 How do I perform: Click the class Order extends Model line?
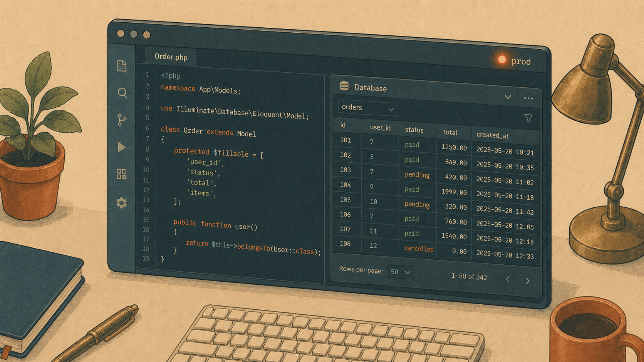tap(208, 132)
